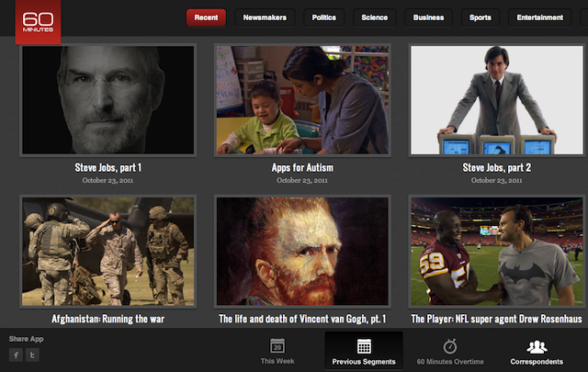Click the 'Previous Segments' label

click(x=364, y=362)
